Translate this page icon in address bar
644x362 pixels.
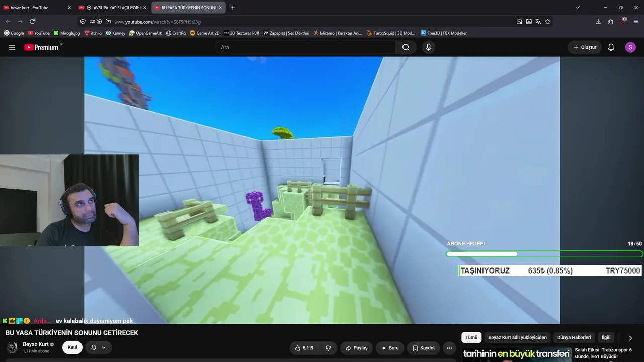tap(538, 22)
